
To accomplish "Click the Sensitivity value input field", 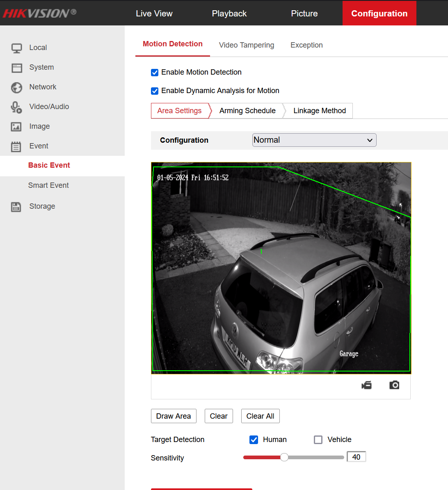I will (x=356, y=457).
